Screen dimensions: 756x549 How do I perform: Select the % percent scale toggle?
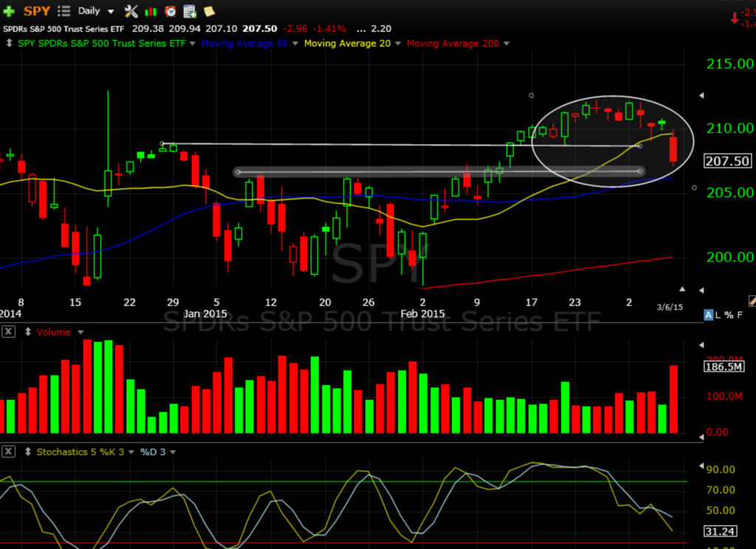pos(729,315)
